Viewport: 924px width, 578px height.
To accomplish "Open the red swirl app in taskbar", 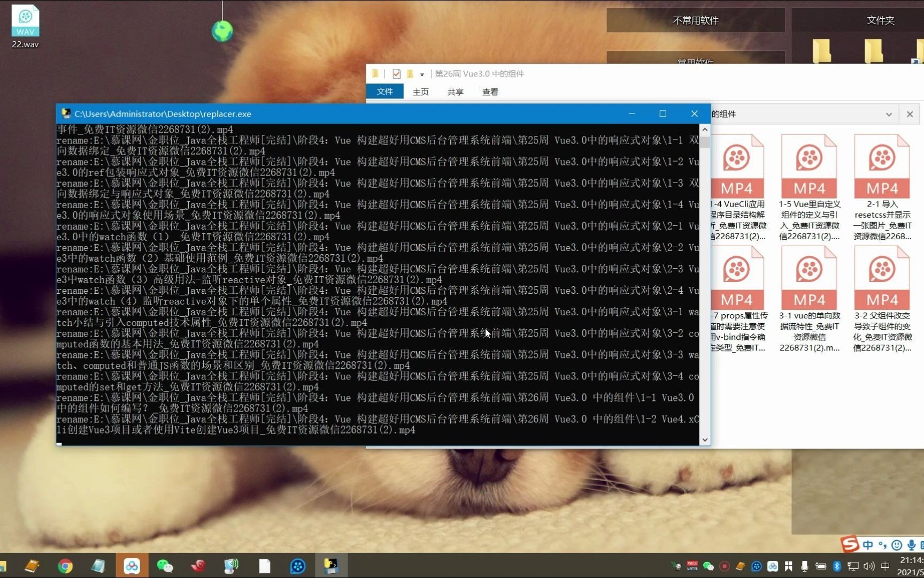I will tap(198, 566).
